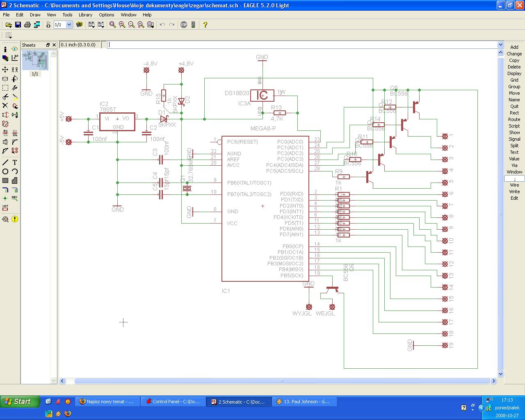Close the Sheets panel
525x420 pixels.
pos(54,45)
